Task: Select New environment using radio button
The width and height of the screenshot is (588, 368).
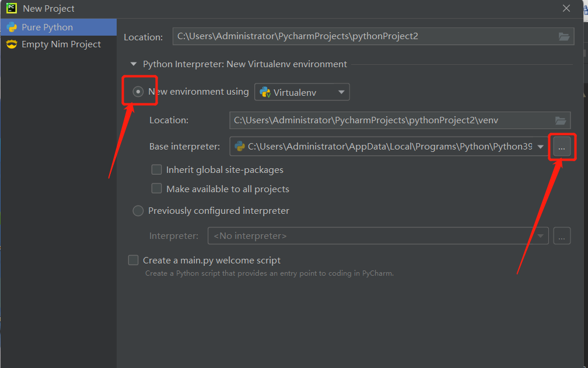Action: tap(138, 91)
